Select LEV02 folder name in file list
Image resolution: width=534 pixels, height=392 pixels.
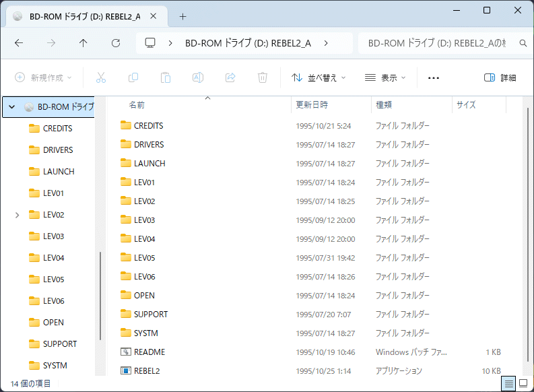144,201
